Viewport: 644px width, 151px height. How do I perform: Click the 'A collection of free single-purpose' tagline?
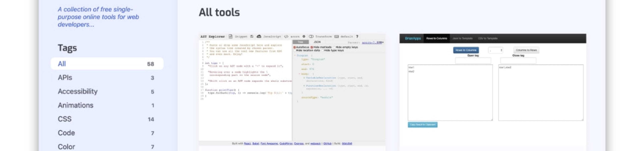(98, 17)
